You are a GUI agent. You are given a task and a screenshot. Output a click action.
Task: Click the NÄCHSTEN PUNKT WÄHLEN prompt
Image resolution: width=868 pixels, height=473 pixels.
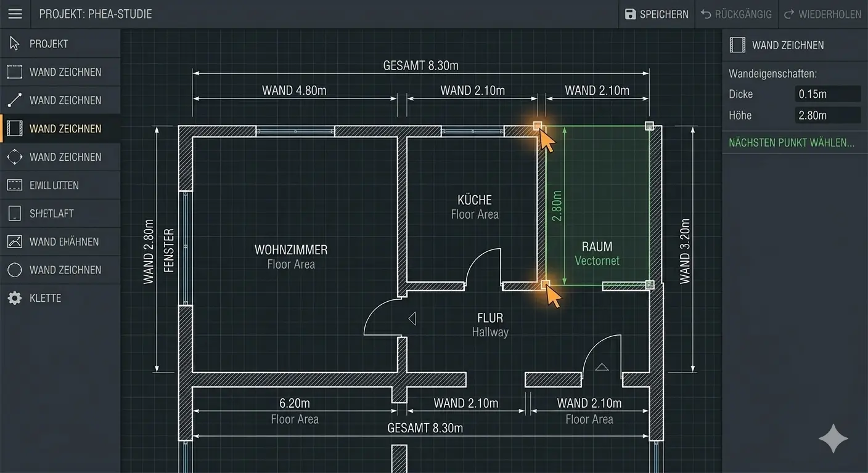(x=792, y=143)
